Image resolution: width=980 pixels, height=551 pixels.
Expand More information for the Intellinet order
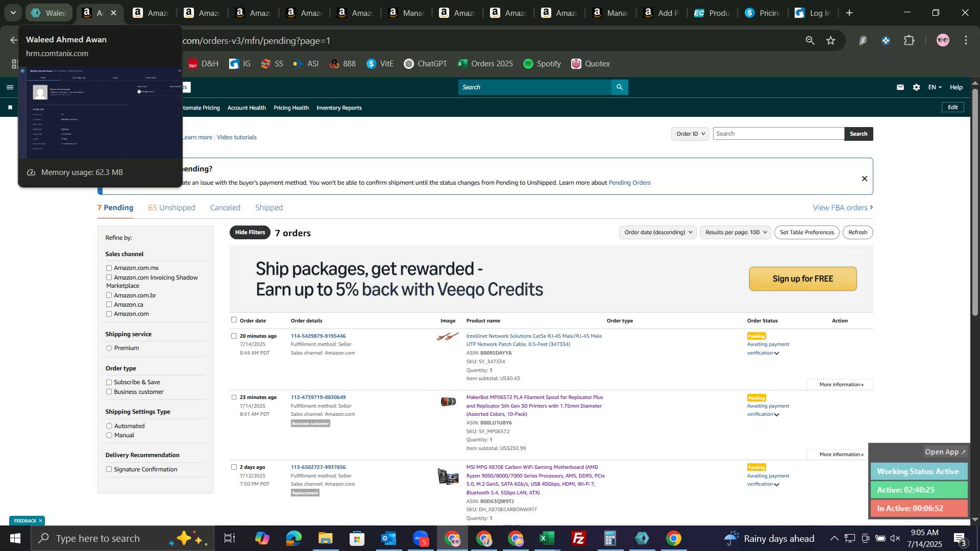(841, 385)
